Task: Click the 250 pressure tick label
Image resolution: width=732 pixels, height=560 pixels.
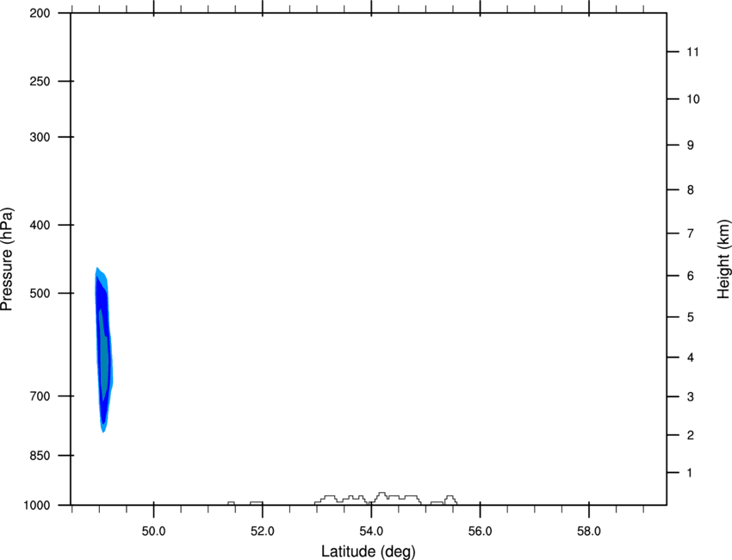Action: coord(40,81)
